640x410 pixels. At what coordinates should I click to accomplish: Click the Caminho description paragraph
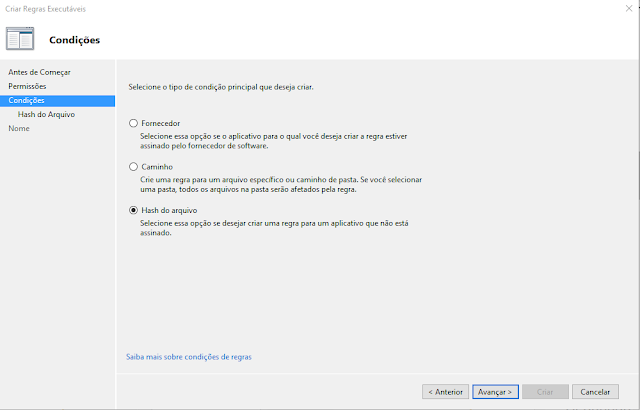coord(281,185)
